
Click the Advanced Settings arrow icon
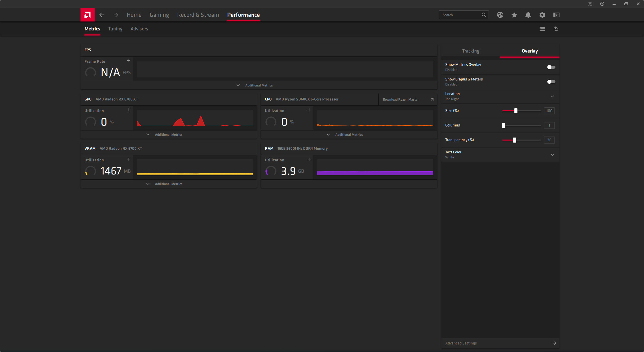[x=554, y=343]
